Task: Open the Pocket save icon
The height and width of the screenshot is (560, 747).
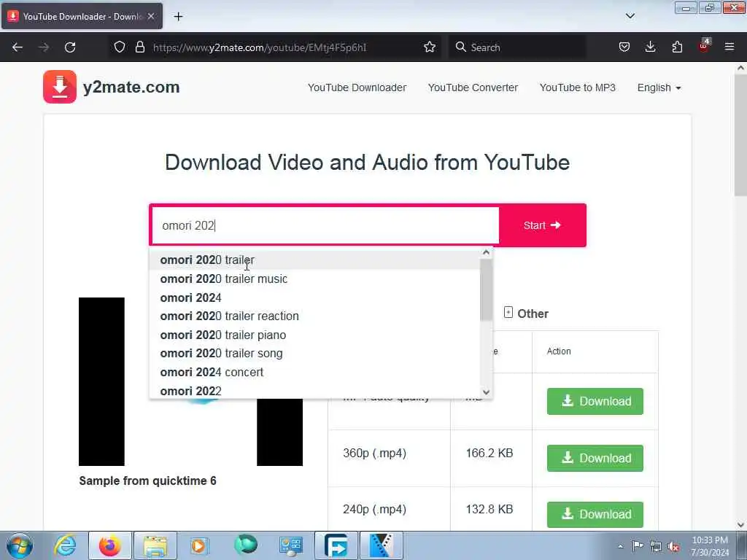Action: pos(624,47)
